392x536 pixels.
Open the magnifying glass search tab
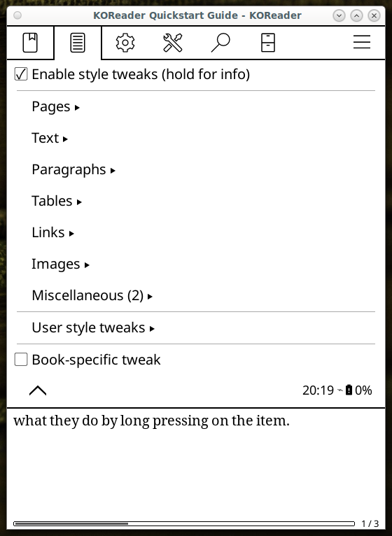point(220,43)
